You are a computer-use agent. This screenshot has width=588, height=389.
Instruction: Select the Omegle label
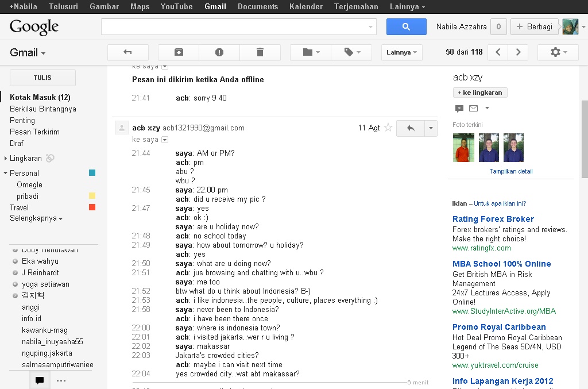point(29,184)
